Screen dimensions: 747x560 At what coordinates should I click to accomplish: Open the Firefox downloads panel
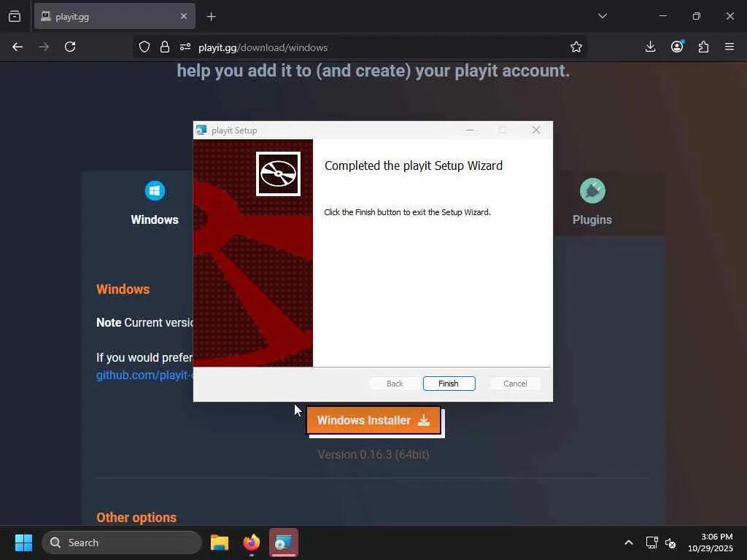pos(650,47)
